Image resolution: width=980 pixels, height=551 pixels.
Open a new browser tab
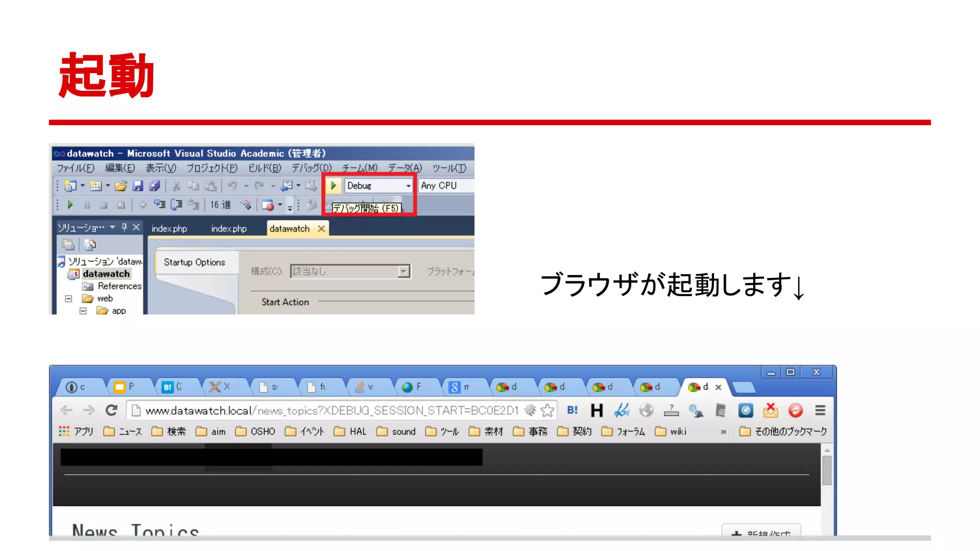(744, 387)
